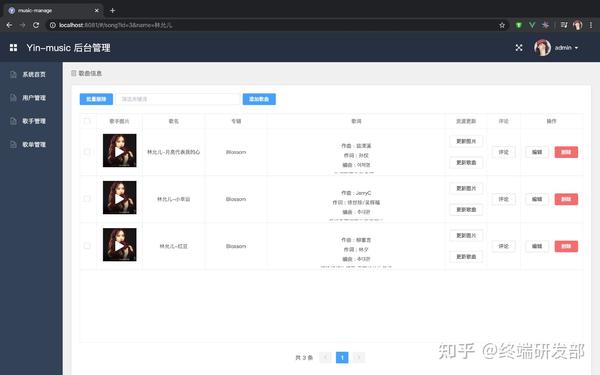Open 评论 for 月亮代表我的心 row
Viewport: 600px width, 375px height.
[504, 152]
